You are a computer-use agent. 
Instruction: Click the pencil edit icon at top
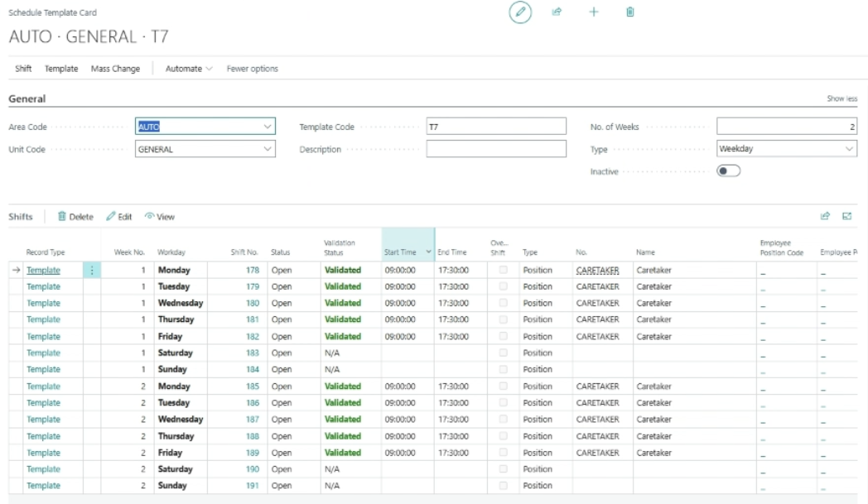[520, 12]
